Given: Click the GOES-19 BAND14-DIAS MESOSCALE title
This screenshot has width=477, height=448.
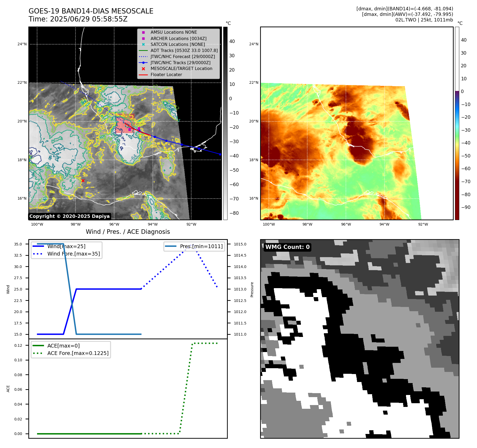Looking at the screenshot, I should (x=91, y=11).
